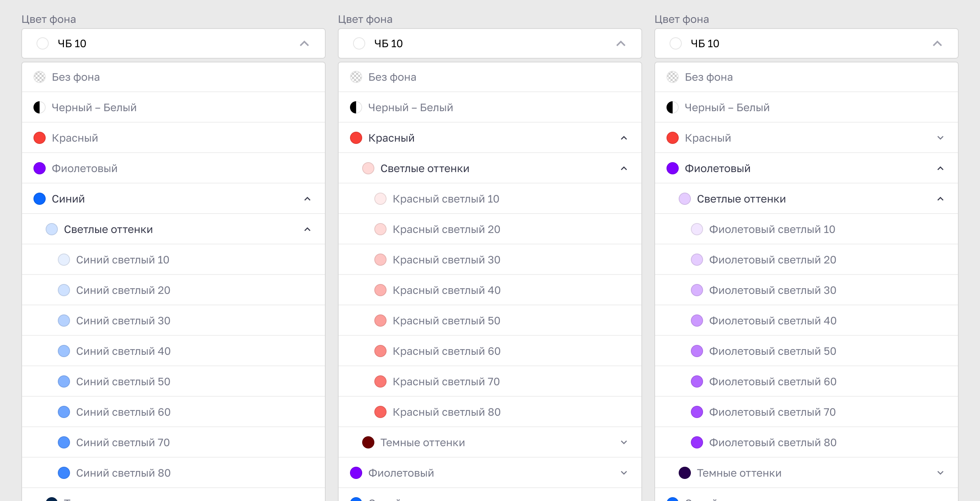Image resolution: width=980 pixels, height=501 pixels.
Task: Choose Фиолетовый светлый 80
Action: pos(807,442)
